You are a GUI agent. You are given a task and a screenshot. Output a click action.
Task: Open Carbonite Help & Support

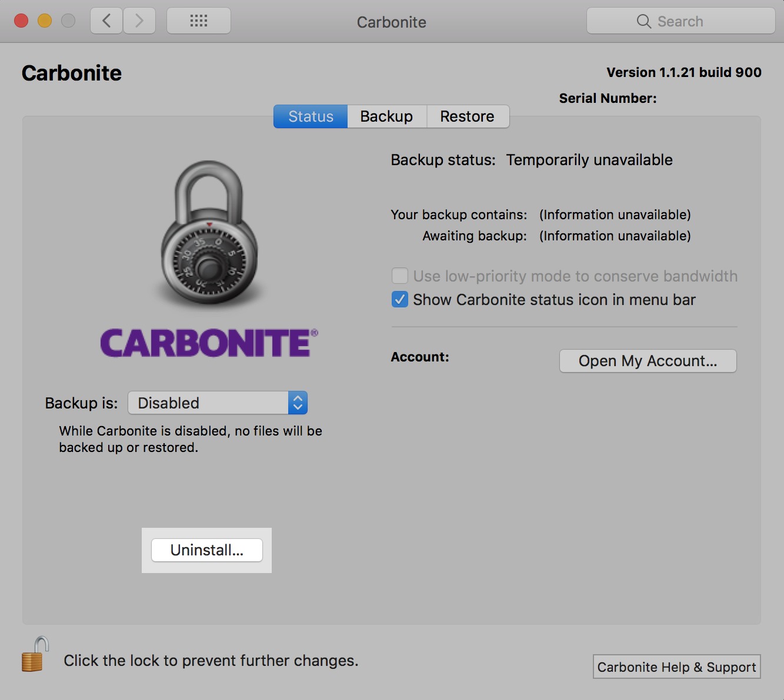tap(676, 667)
